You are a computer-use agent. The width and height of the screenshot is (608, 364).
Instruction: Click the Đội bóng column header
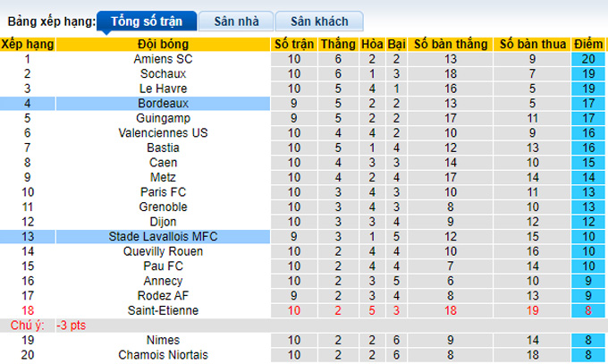[163, 44]
